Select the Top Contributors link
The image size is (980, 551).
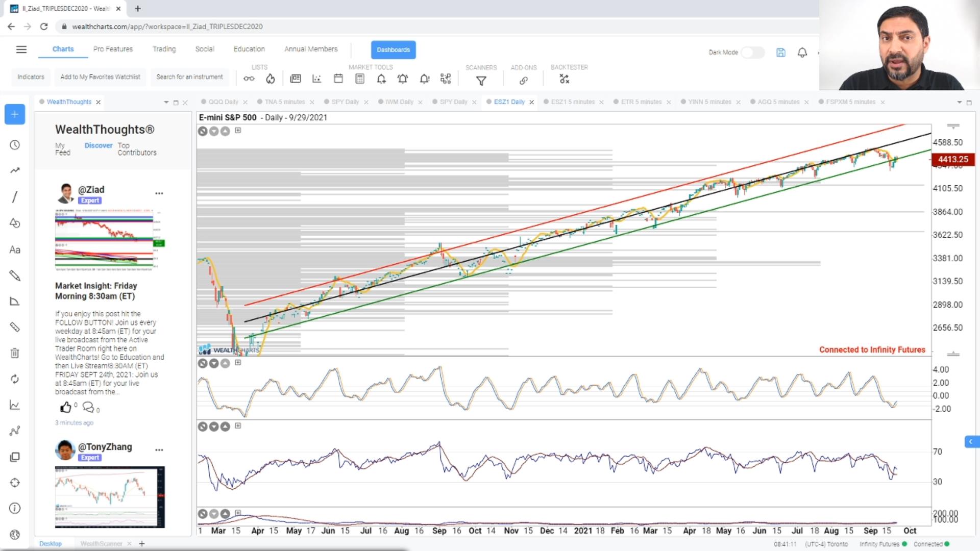[137, 149]
